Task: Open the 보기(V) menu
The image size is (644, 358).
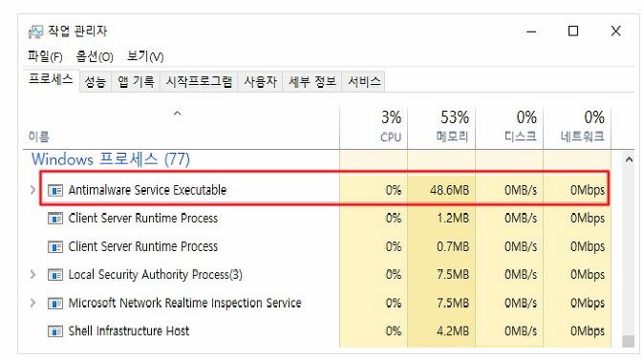Action: tap(145, 56)
